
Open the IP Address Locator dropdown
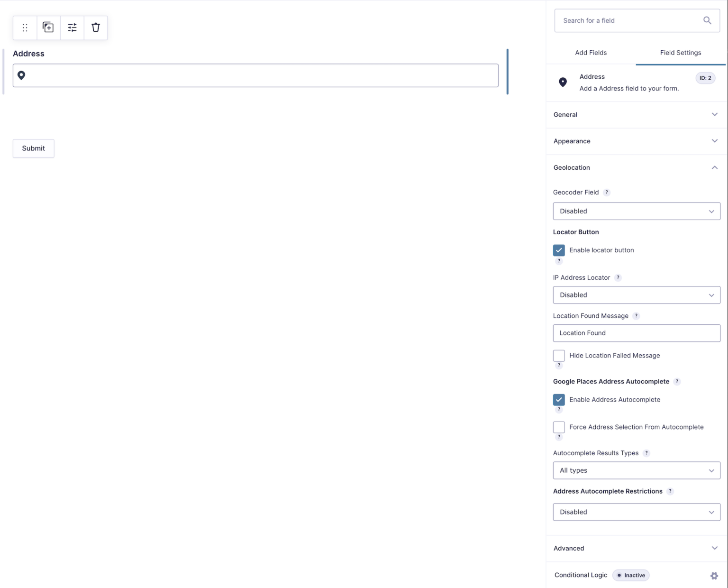point(637,295)
